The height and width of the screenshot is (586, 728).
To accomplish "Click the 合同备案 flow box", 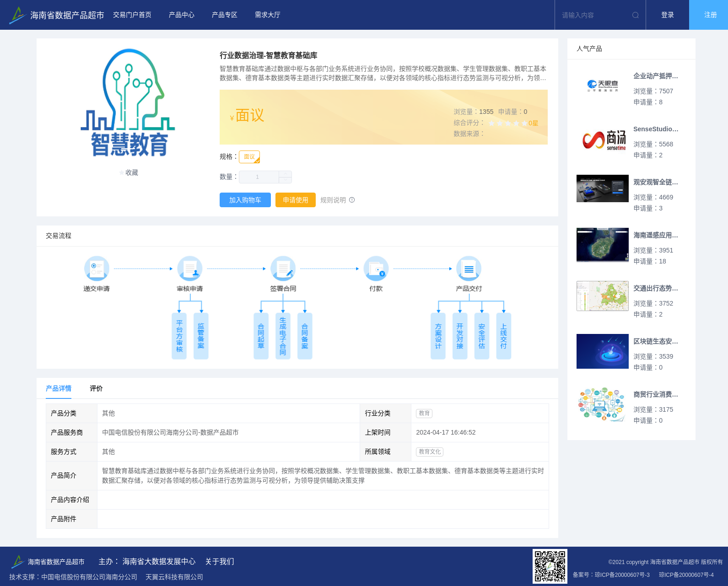I will pyautogui.click(x=305, y=336).
